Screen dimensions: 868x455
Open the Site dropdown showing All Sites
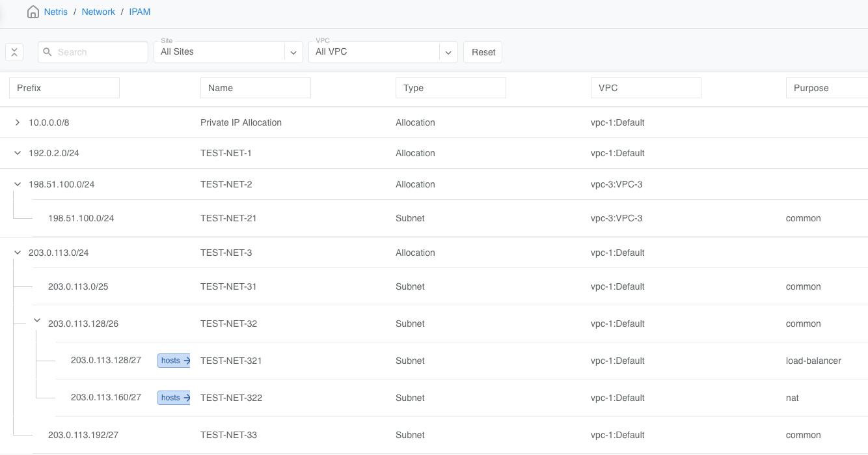pos(293,52)
